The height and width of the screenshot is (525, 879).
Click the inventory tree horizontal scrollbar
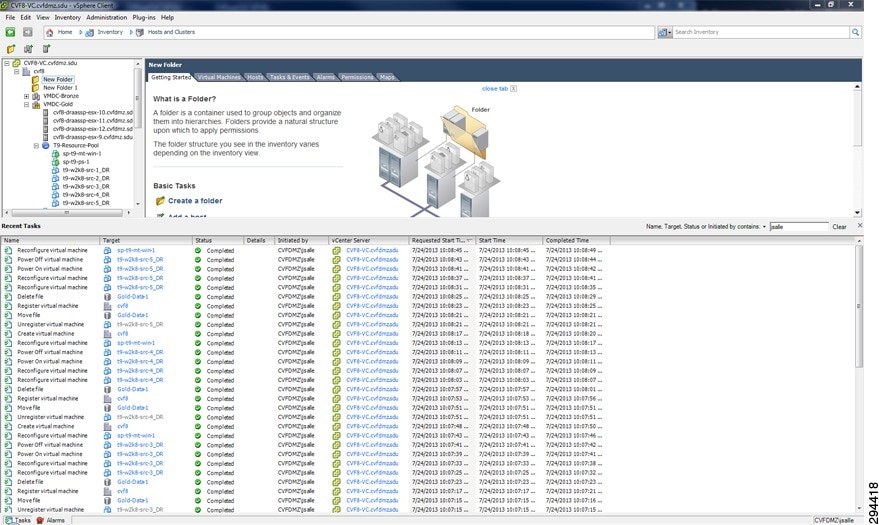[x=67, y=212]
